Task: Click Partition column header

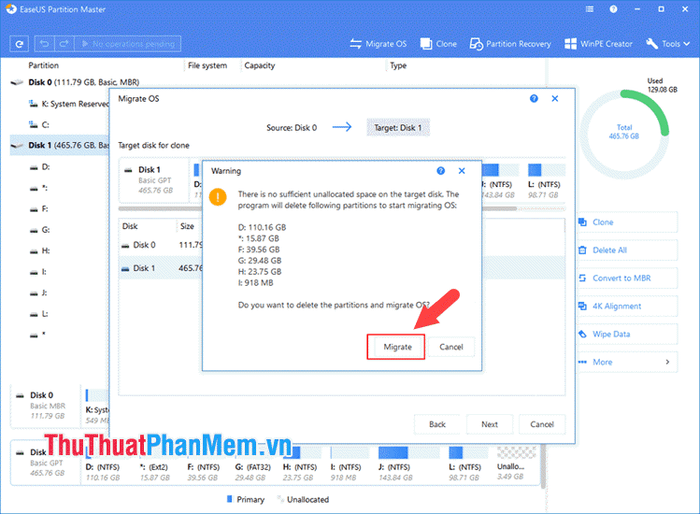Action: pos(43,66)
